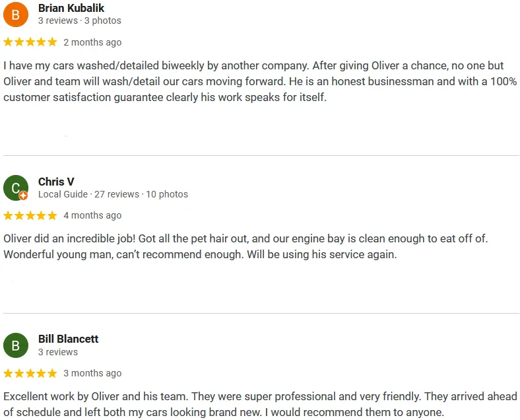The width and height of the screenshot is (520, 420).
Task: Open Bill Blancett's reviewer profile name
Action: (x=69, y=339)
